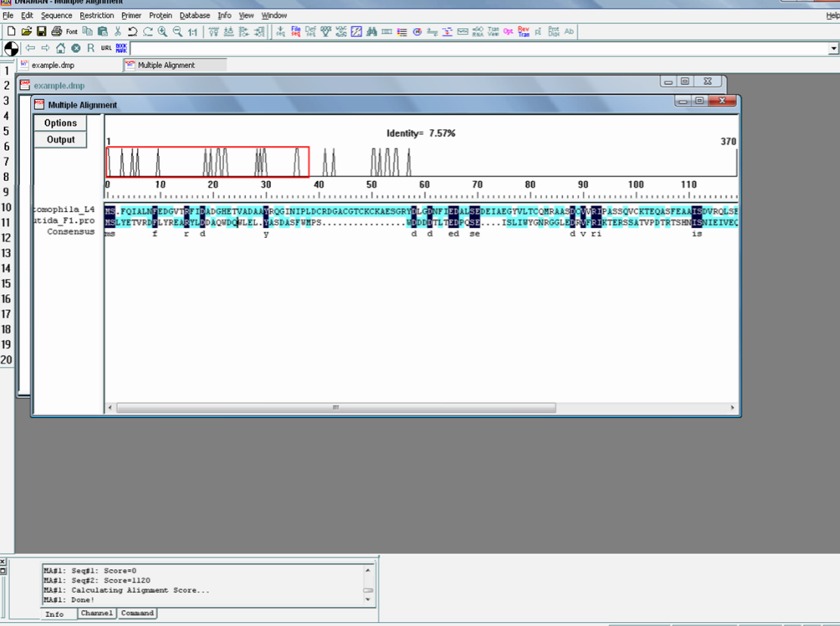The height and width of the screenshot is (626, 840).
Task: Click the BOOK MARK icon
Action: pos(122,48)
